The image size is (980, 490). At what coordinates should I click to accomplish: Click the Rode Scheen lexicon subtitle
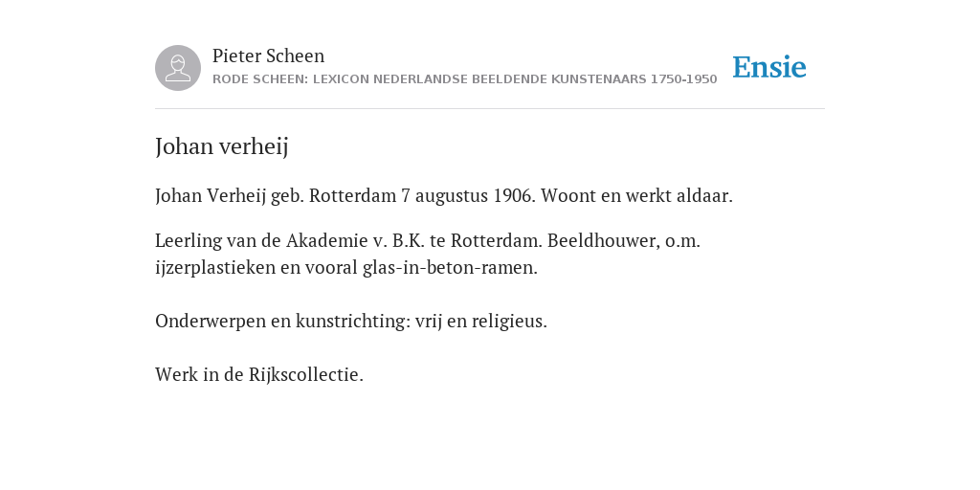tap(464, 79)
